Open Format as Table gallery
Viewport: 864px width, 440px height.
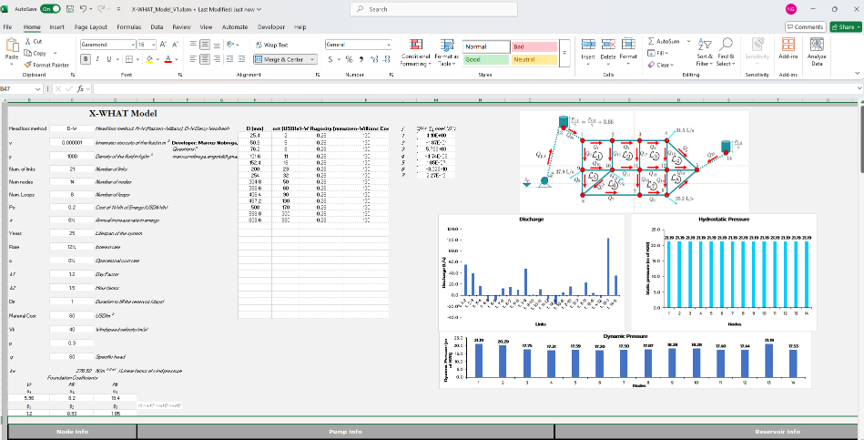tap(447, 52)
